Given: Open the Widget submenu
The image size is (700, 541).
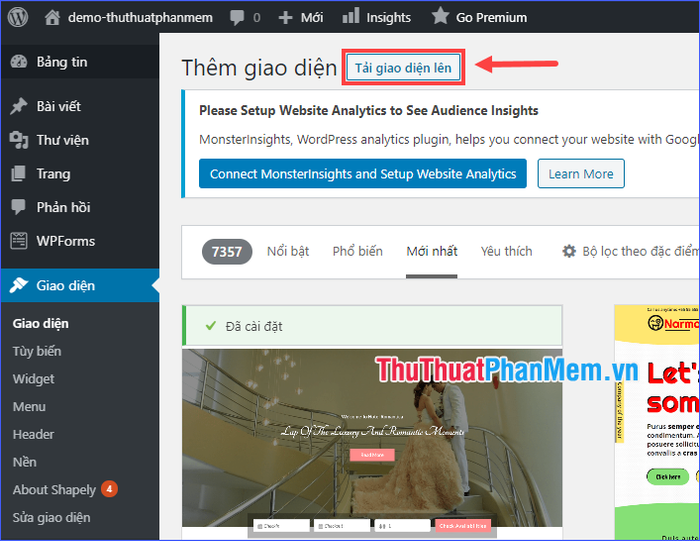Looking at the screenshot, I should pyautogui.click(x=33, y=379).
